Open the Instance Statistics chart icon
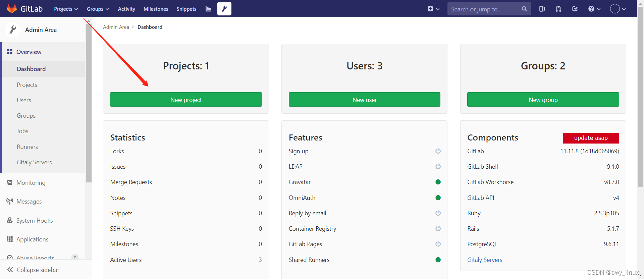This screenshot has width=644, height=279. click(x=208, y=9)
